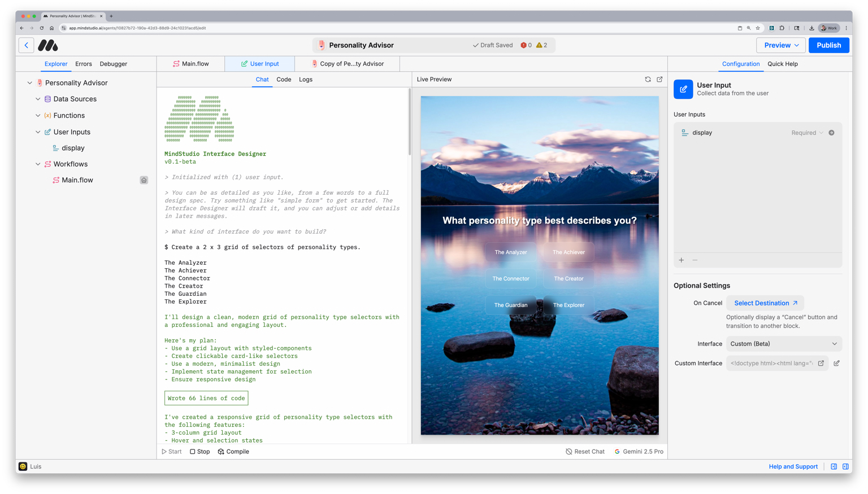Expand the Data Sources folder
The width and height of the screenshot is (868, 494).
coord(38,99)
